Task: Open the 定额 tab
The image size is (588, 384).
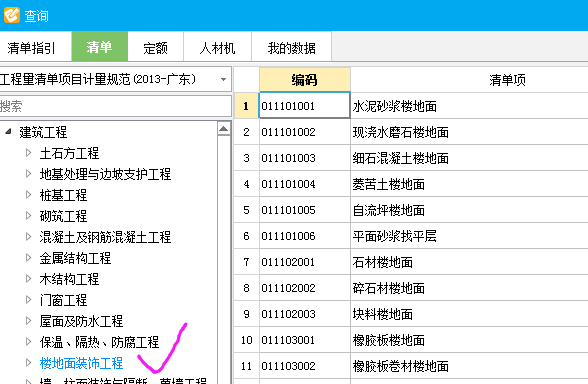Action: [155, 48]
